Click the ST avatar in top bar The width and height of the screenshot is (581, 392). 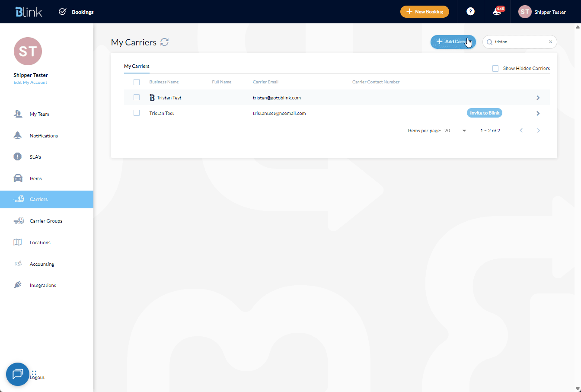pos(525,12)
